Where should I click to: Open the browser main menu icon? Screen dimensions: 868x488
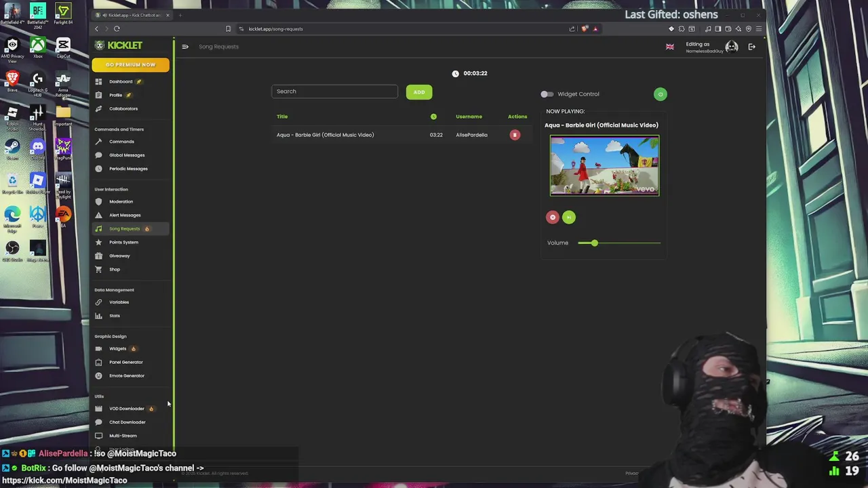(759, 28)
